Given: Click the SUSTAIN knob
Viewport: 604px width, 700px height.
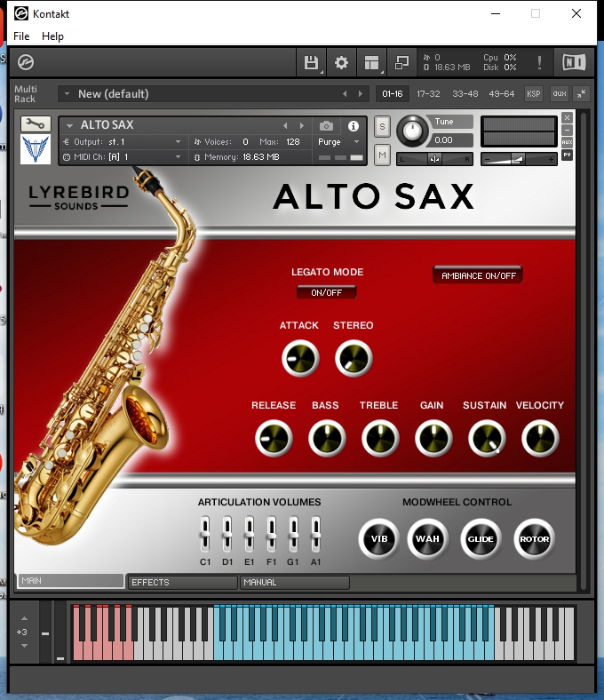Looking at the screenshot, I should tap(487, 439).
